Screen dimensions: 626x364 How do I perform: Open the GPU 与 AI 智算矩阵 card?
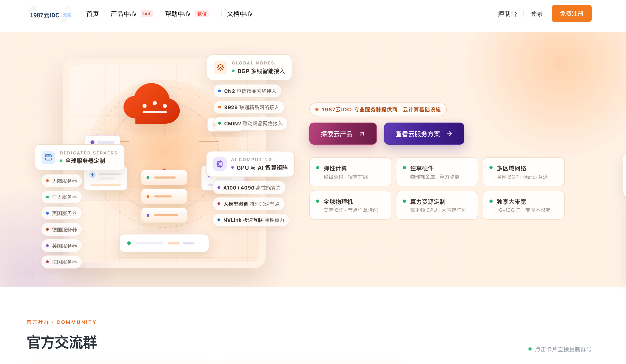coord(250,164)
